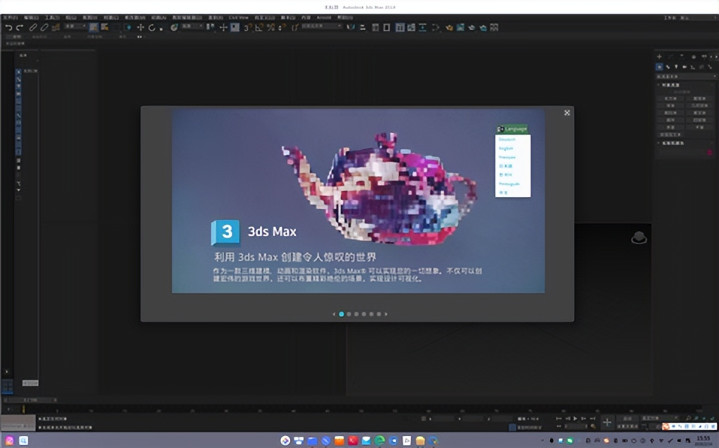
Task: Choose Deutsch in the language list
Action: click(507, 139)
